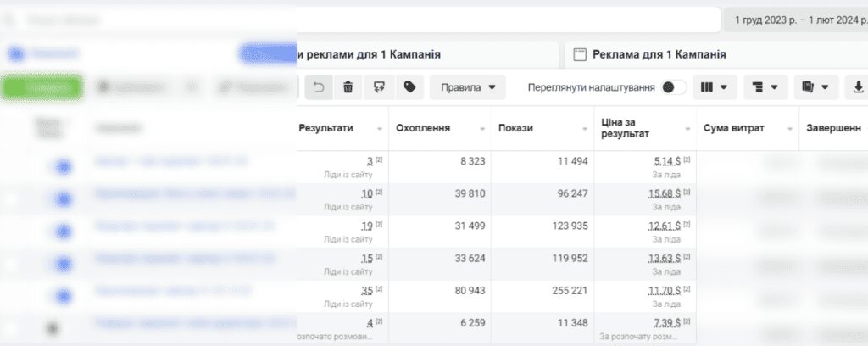Image resolution: width=868 pixels, height=346 pixels.
Task: Click the undo arrow icon in the toolbar
Action: coord(319,87)
